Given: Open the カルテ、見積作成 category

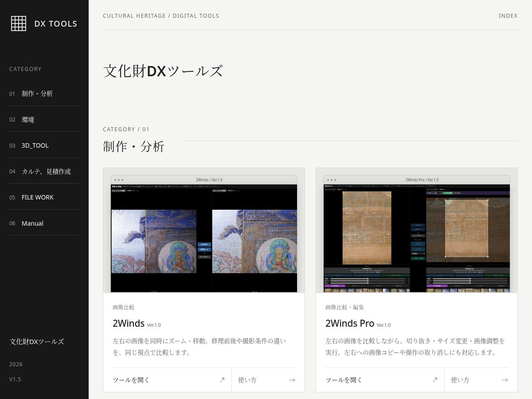Looking at the screenshot, I should pyautogui.click(x=44, y=171).
